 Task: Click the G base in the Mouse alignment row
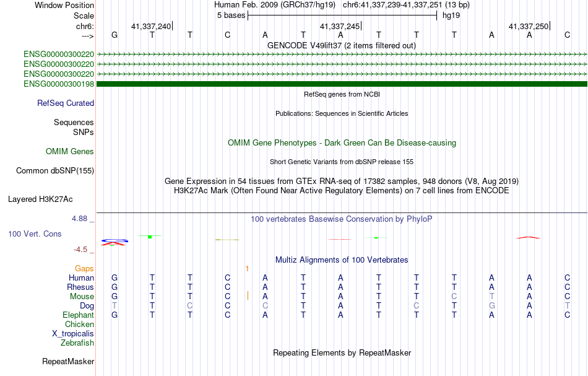click(x=115, y=297)
